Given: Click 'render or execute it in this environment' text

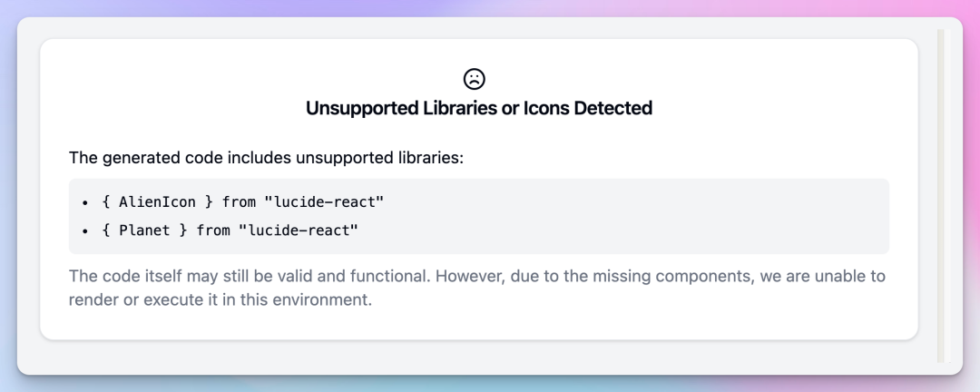Looking at the screenshot, I should 220,299.
